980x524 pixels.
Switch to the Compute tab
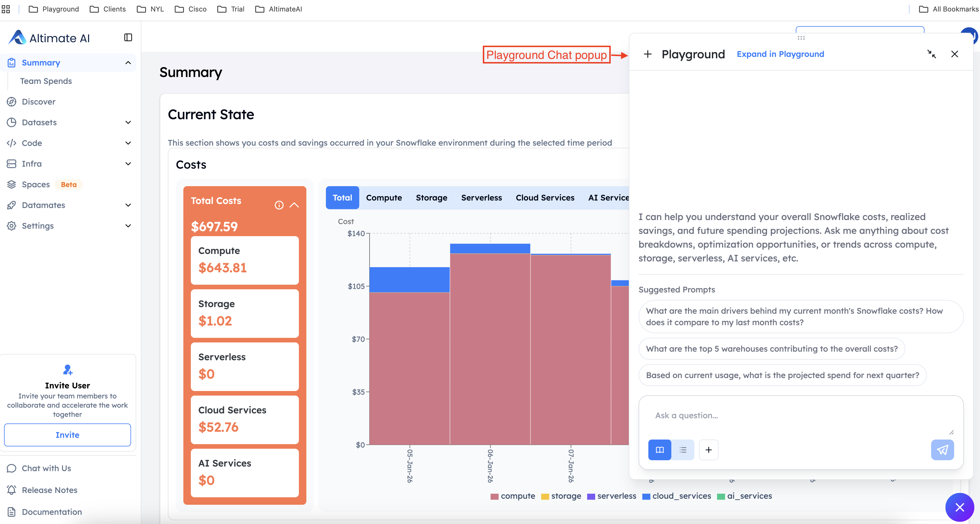click(383, 198)
